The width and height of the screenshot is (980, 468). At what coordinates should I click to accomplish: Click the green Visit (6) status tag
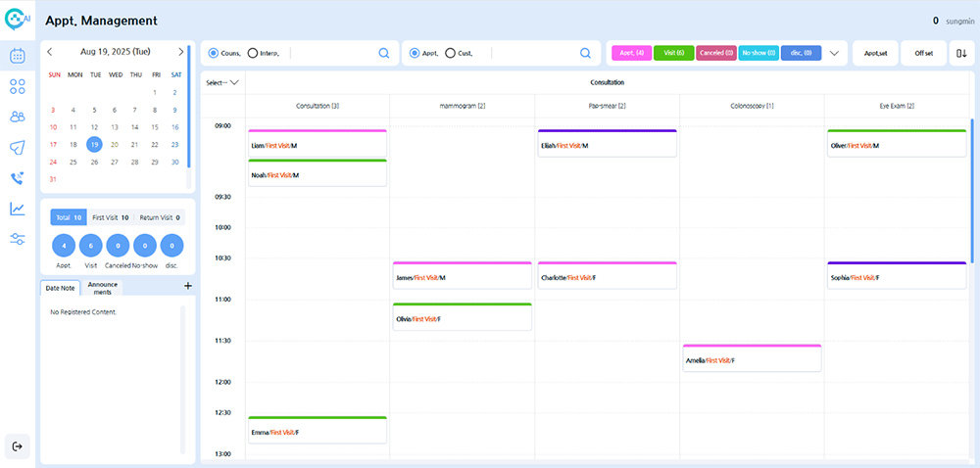673,54
